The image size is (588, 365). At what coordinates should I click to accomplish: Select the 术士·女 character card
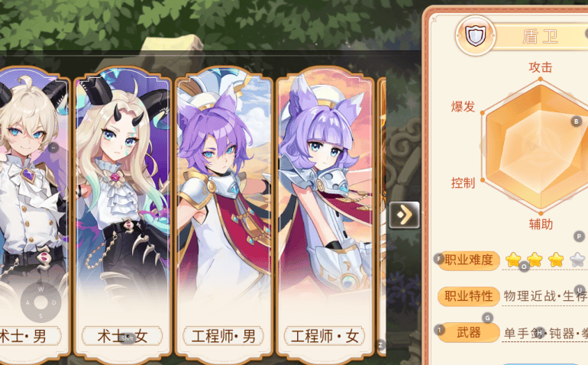pos(123,215)
